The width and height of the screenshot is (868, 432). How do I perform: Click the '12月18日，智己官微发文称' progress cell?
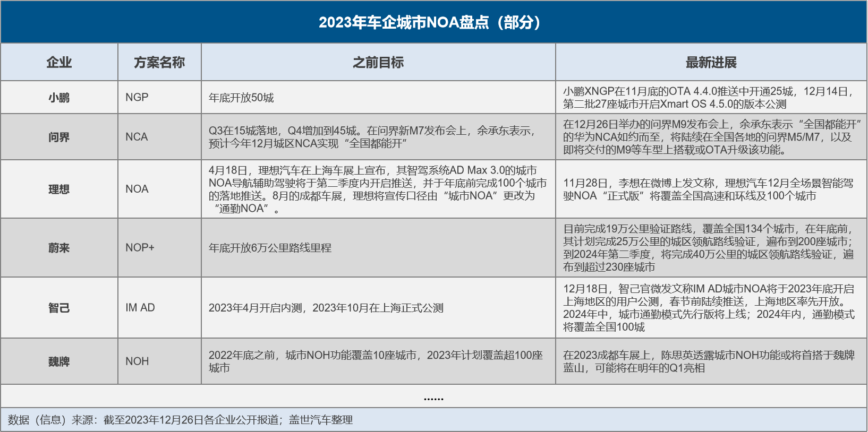[711, 308]
